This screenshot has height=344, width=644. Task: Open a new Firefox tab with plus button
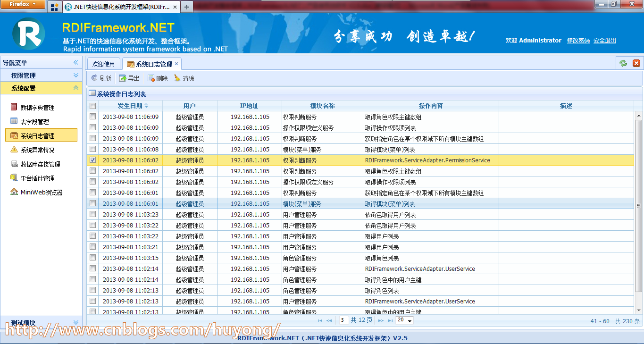[187, 7]
